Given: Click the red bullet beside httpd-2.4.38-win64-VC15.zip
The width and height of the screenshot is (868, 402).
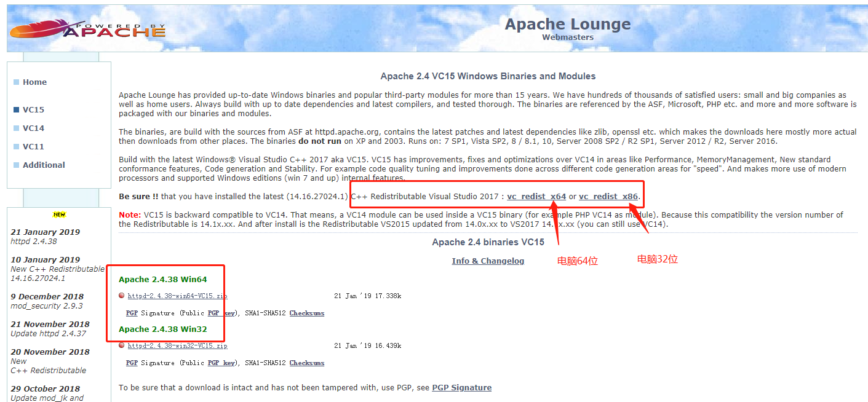Looking at the screenshot, I should [122, 296].
